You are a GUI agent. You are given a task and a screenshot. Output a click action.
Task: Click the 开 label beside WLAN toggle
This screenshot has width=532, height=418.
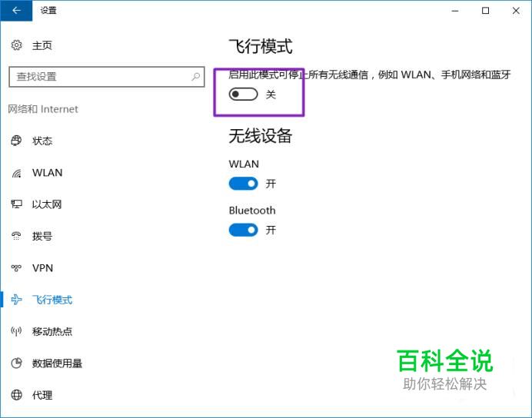click(271, 184)
